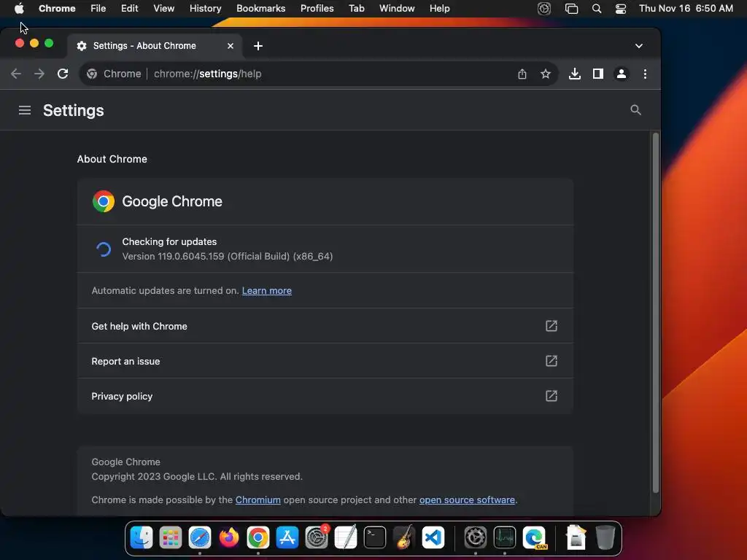Viewport: 747px width, 560px height.
Task: Open the profile avatar icon
Action: click(622, 74)
